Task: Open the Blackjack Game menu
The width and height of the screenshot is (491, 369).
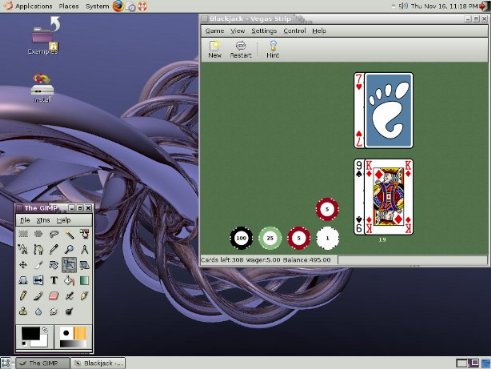Action: pyautogui.click(x=214, y=31)
